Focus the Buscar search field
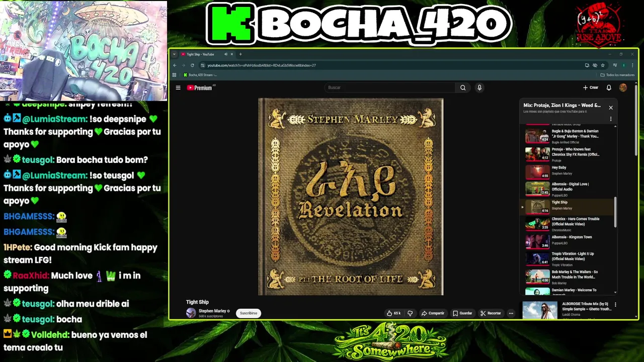Screen dimensions: 644x362 coord(390,87)
